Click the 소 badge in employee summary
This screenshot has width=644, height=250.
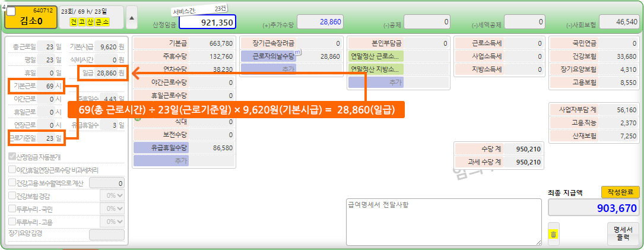(106, 22)
